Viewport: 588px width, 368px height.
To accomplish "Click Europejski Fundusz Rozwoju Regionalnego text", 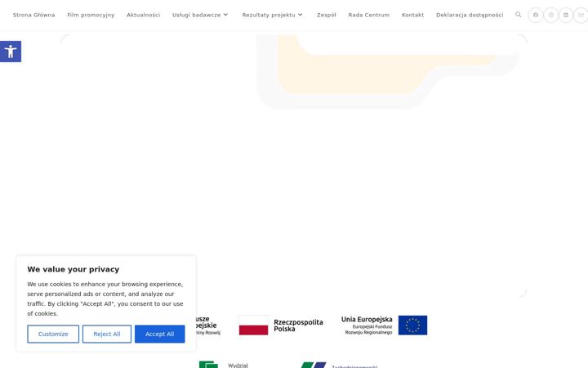I will [x=368, y=330].
